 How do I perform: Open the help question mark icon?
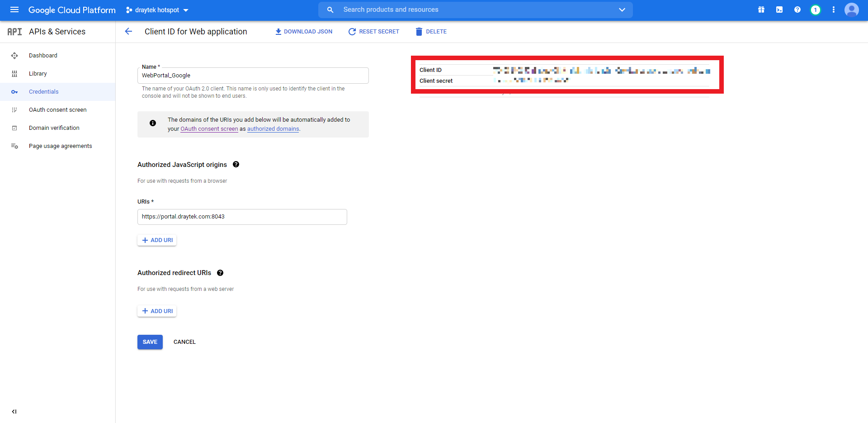pyautogui.click(x=797, y=10)
